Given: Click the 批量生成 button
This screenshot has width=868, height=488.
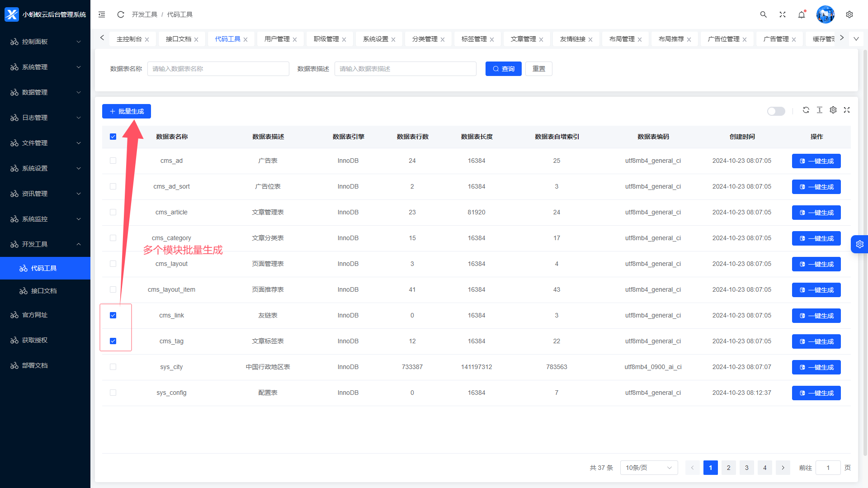Looking at the screenshot, I should click(x=127, y=111).
